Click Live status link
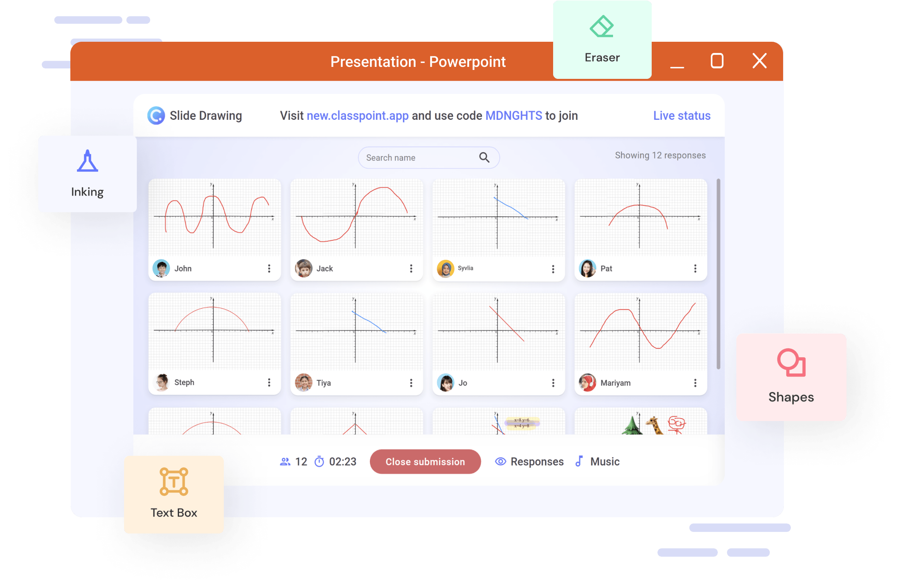 click(681, 116)
